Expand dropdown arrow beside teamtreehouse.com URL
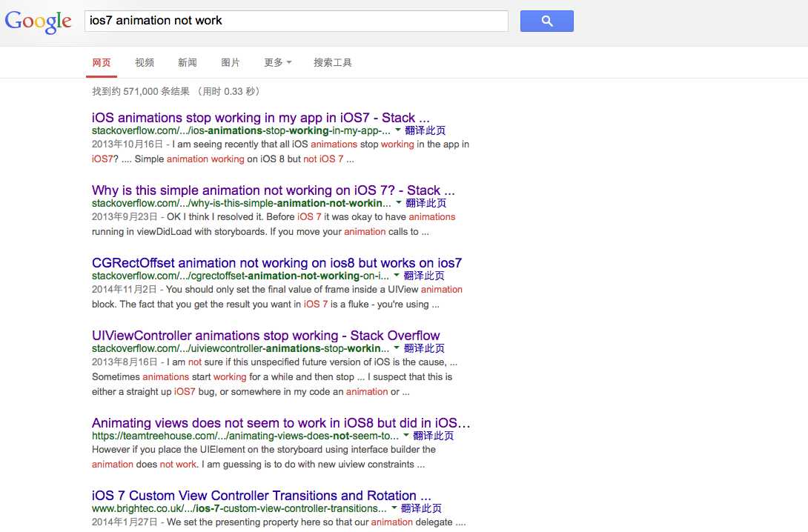This screenshot has width=808, height=532. click(x=406, y=436)
